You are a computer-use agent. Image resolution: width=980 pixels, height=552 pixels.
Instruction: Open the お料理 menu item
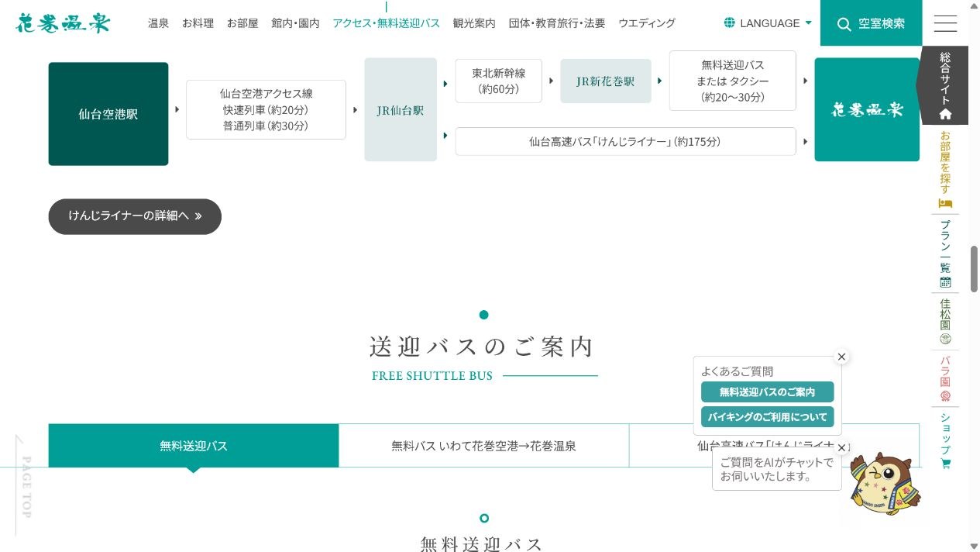198,23
